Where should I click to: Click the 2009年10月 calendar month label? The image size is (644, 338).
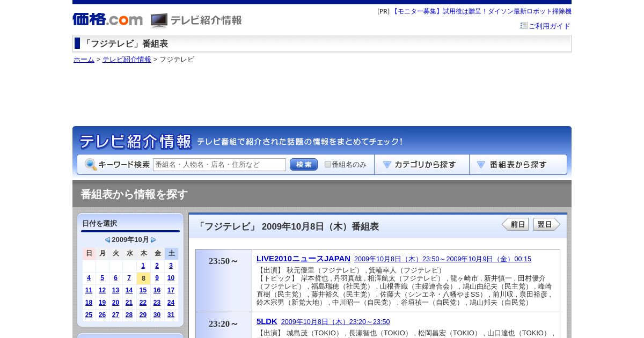point(130,240)
